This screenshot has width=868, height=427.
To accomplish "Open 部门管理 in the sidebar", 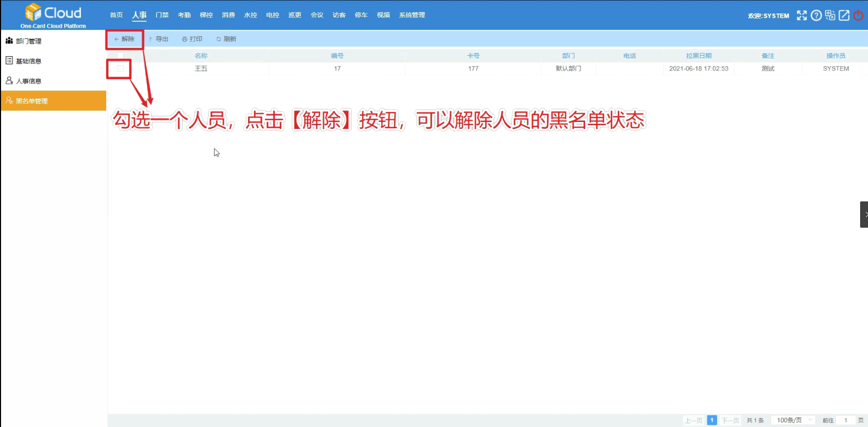I will [28, 41].
